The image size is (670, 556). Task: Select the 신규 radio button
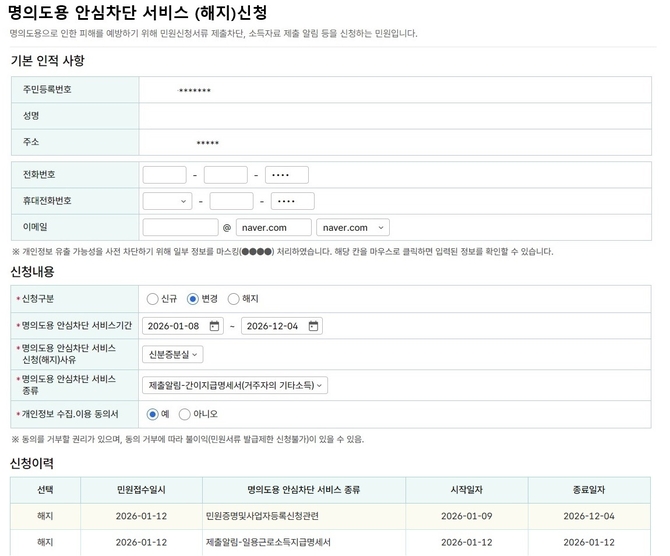[152, 298]
